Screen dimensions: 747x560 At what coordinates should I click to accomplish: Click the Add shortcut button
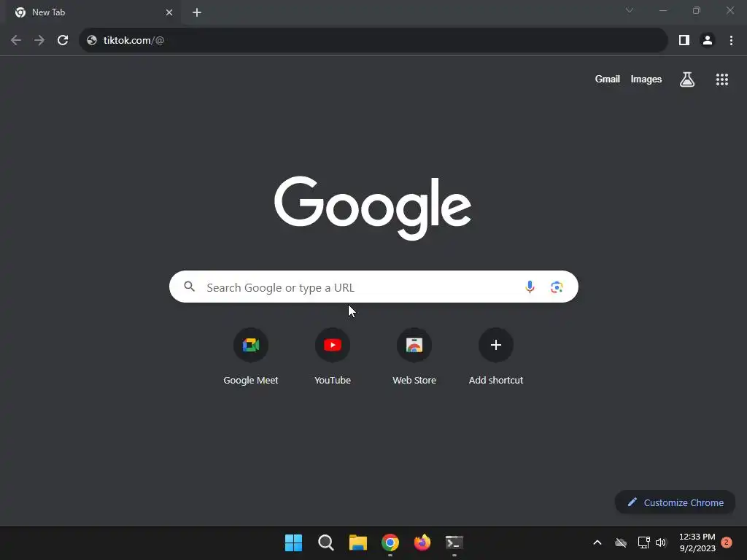496,356
